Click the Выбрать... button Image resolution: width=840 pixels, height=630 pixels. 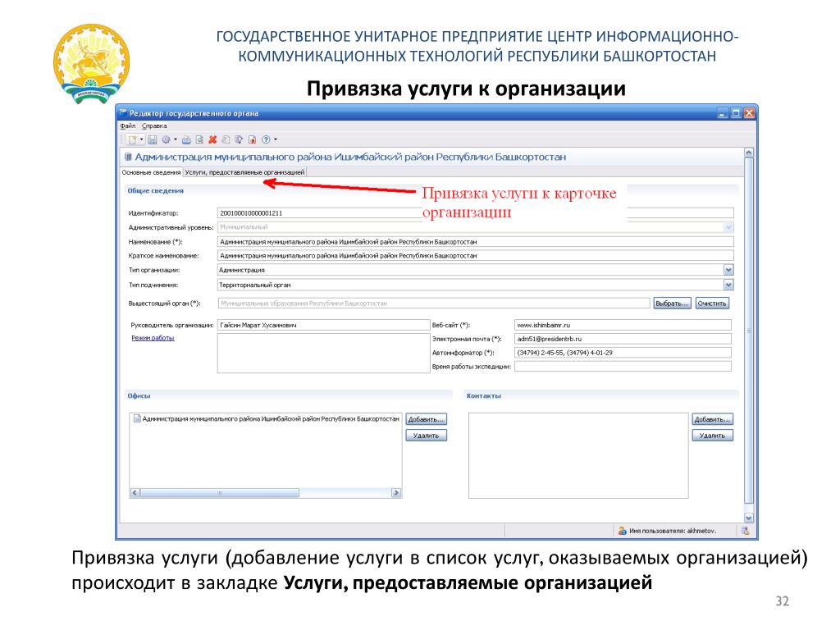(672, 304)
